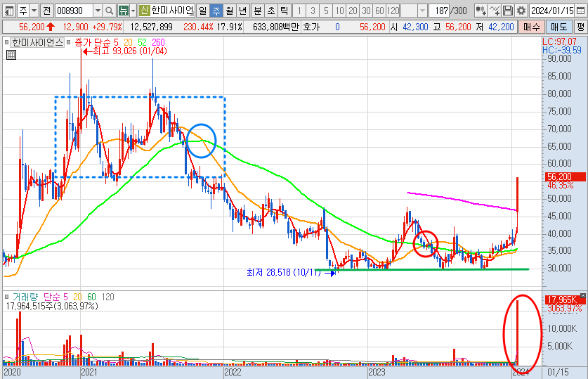Screen dimensions: 588x379
Task: Choose interval 3 button
Action: coord(313,11)
